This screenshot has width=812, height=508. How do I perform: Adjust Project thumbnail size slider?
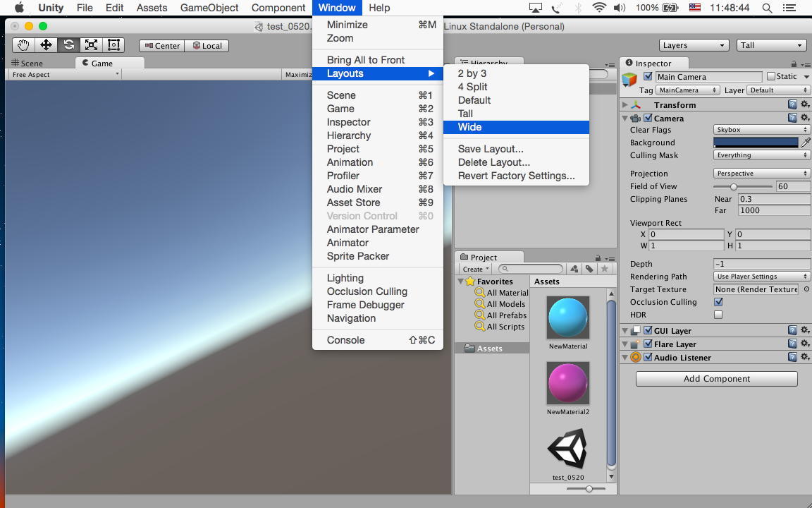tap(586, 489)
